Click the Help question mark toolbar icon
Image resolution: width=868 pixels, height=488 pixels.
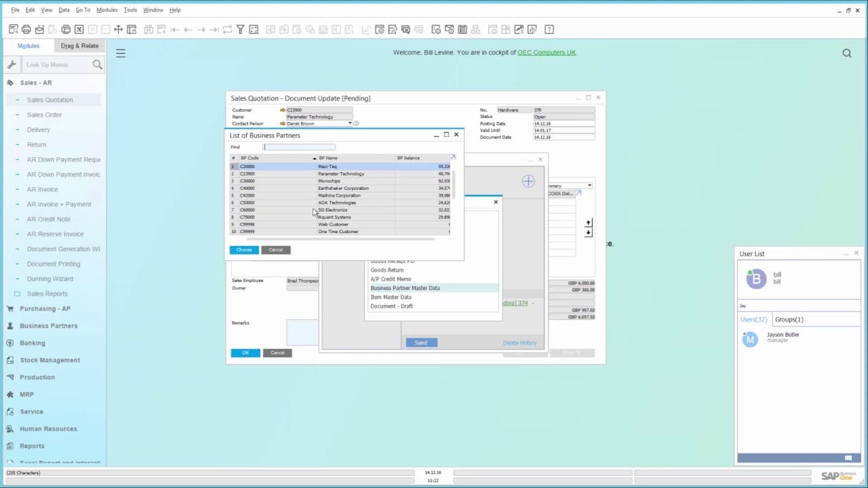point(549,29)
